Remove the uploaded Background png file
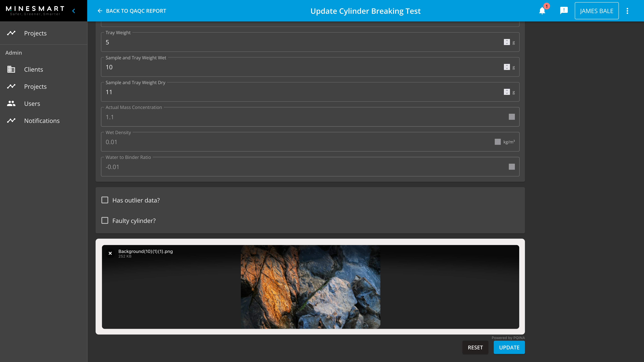The image size is (644, 362). pyautogui.click(x=110, y=253)
